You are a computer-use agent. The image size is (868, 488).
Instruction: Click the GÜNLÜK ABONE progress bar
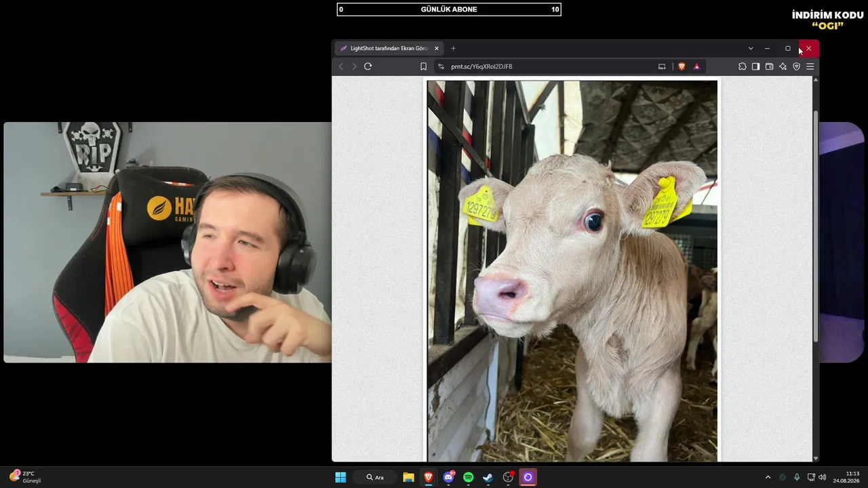tap(449, 9)
